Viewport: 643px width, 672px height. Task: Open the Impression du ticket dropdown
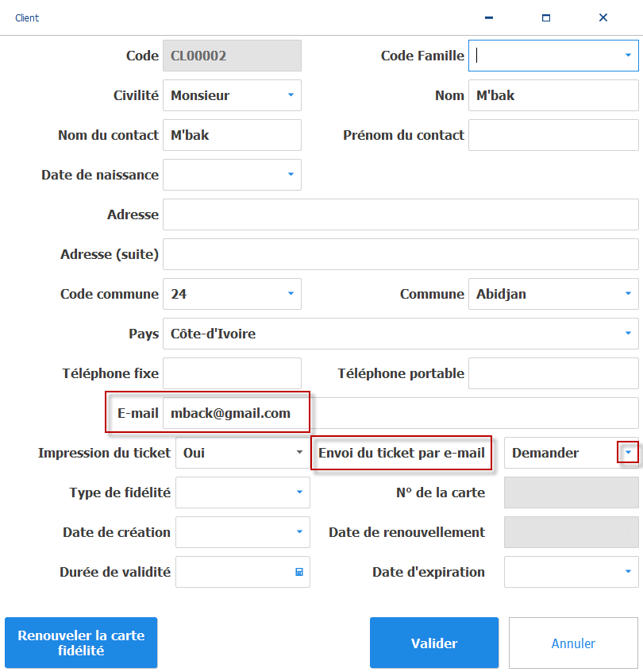click(299, 453)
